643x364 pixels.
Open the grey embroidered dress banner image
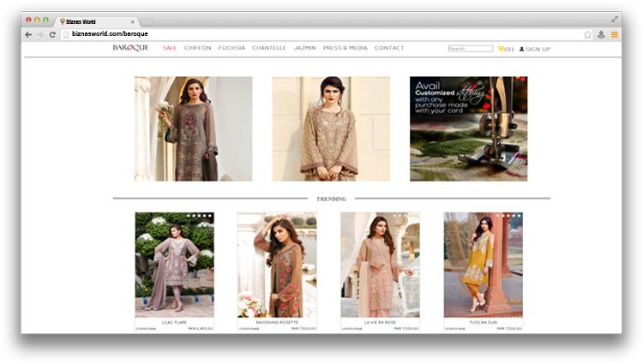pos(194,128)
